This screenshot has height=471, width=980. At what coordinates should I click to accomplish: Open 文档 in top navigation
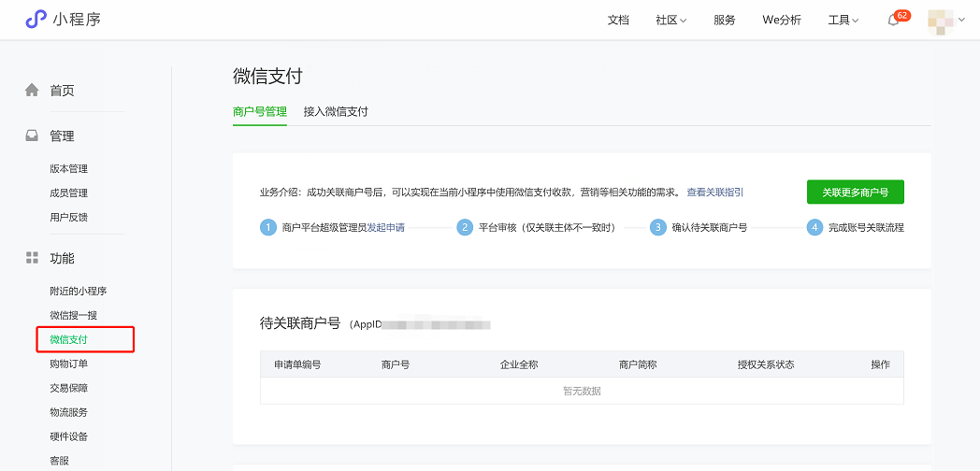618,20
